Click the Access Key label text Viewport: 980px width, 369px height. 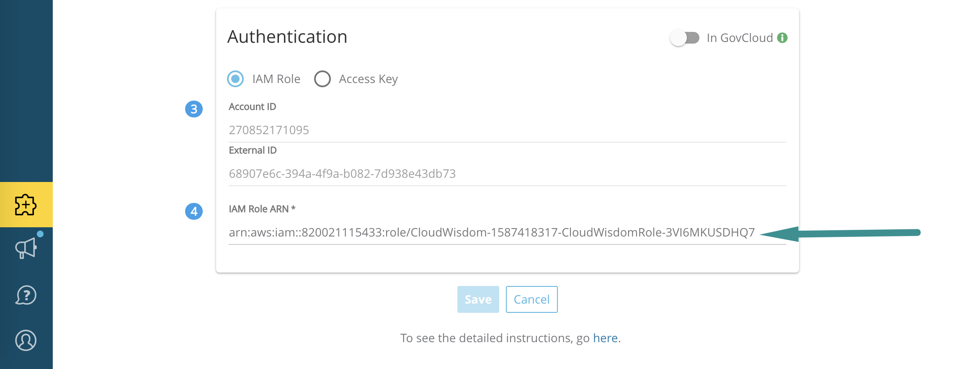pyautogui.click(x=369, y=79)
